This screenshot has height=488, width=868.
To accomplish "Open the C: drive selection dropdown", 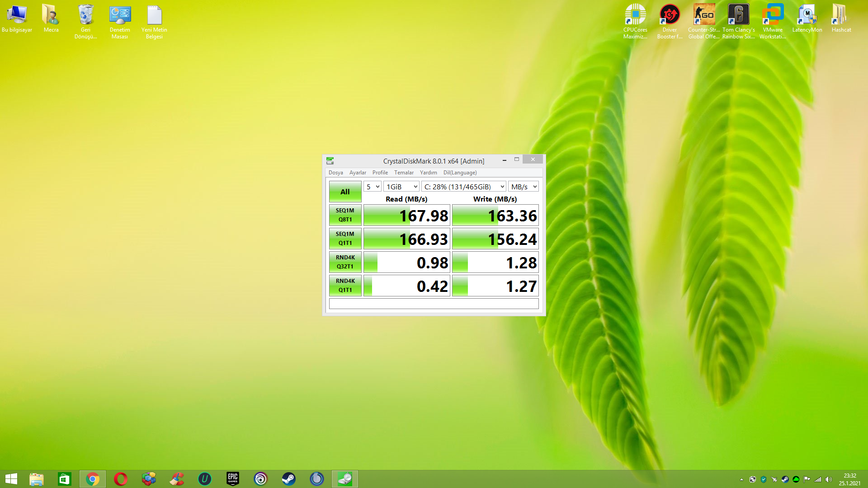I will pos(463,187).
